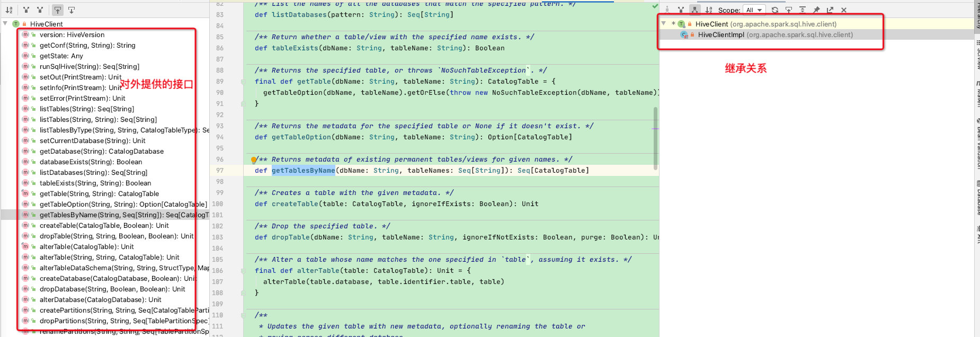Expand all nodes in hierarchy
The image size is (980, 337).
point(803,10)
